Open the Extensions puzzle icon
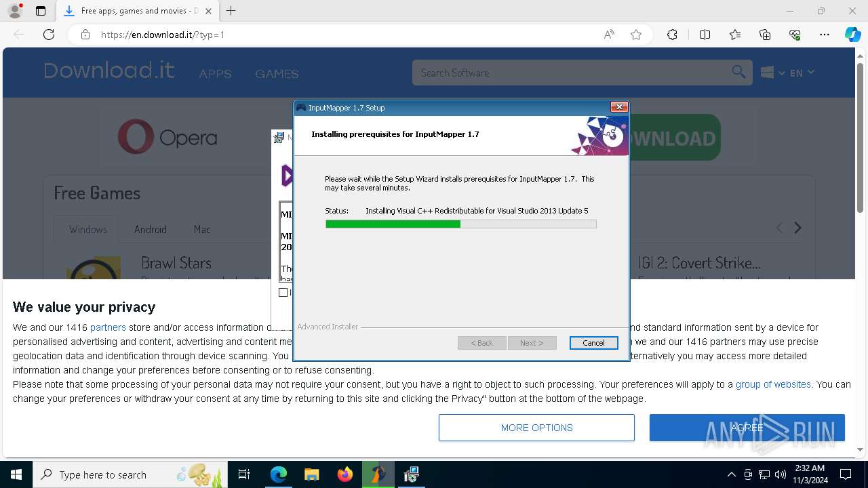This screenshot has width=868, height=488. (672, 35)
